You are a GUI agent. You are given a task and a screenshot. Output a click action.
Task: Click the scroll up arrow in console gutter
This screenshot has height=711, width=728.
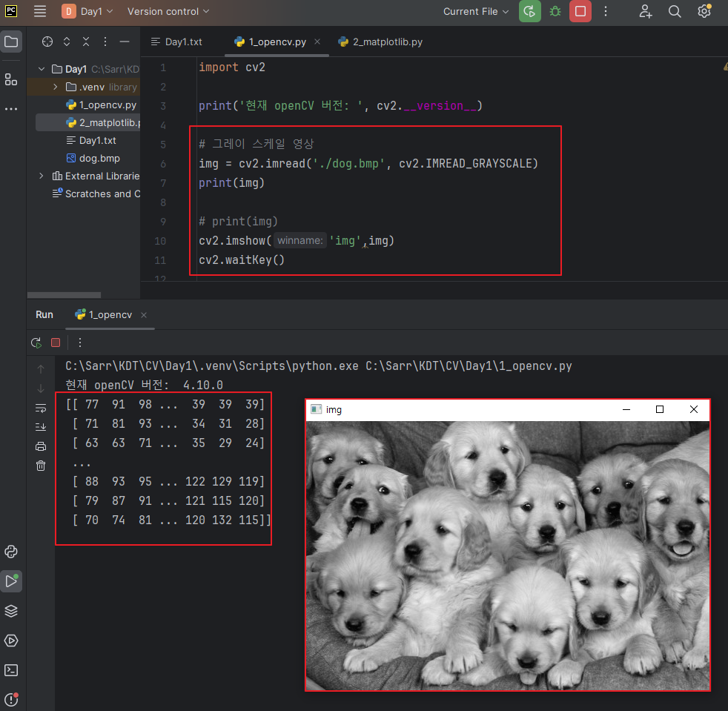[x=41, y=368]
